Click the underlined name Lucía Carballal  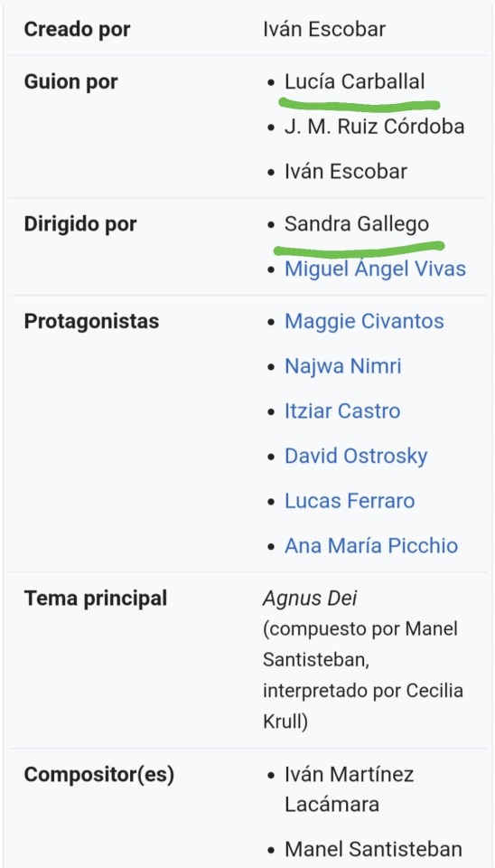tap(354, 82)
